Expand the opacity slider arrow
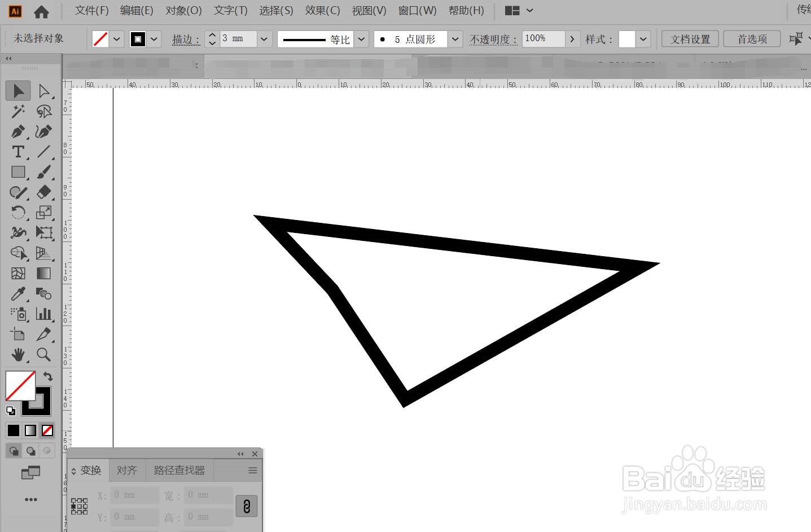Image resolution: width=811 pixels, height=532 pixels. pos(572,39)
